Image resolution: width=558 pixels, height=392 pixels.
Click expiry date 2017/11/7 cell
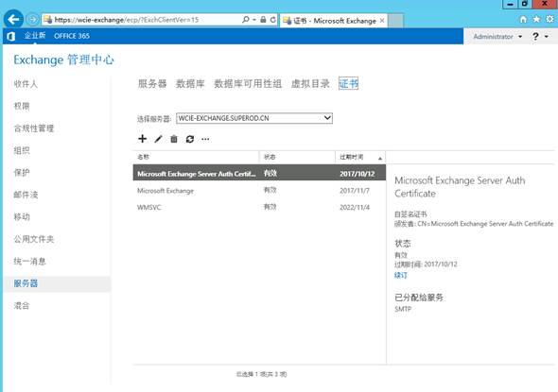(355, 191)
